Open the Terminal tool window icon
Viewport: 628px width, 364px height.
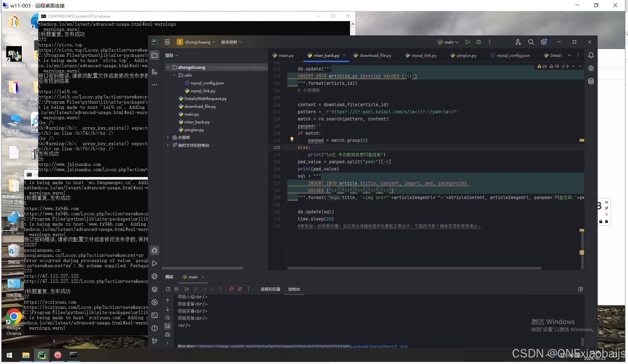155,315
